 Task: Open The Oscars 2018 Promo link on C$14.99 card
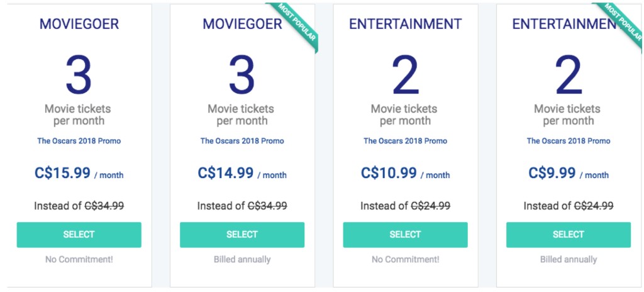click(242, 141)
